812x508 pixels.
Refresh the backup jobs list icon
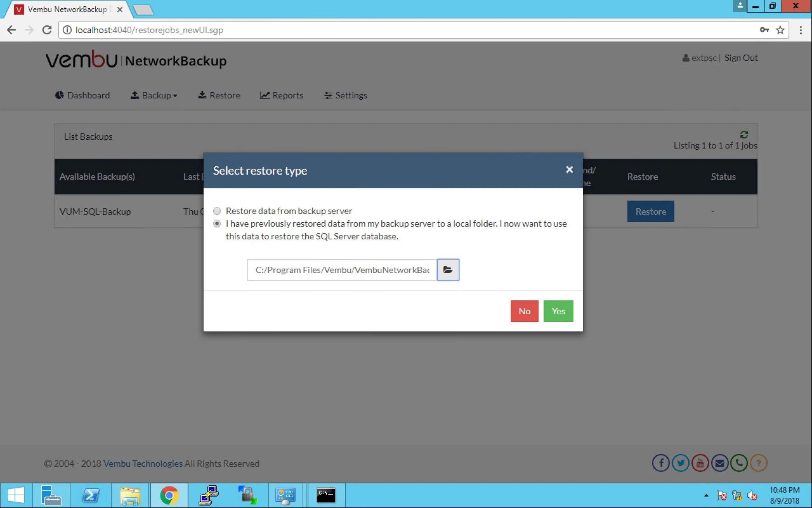point(744,135)
